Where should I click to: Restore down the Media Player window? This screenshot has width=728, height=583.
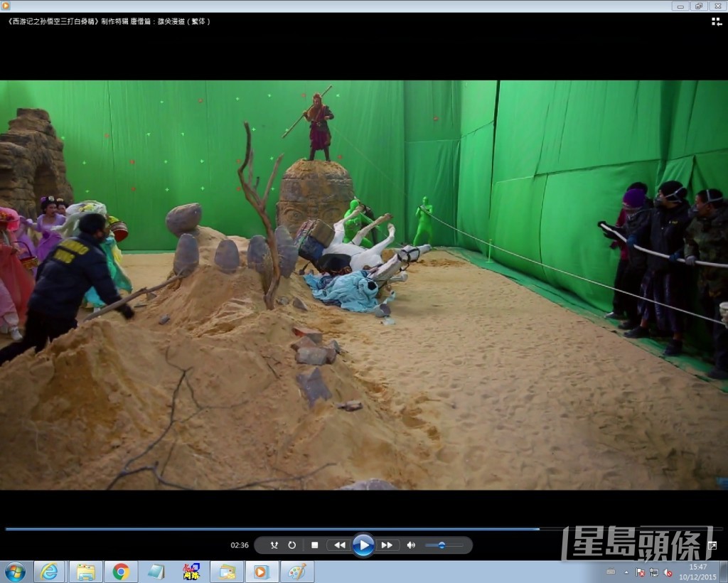(x=698, y=6)
